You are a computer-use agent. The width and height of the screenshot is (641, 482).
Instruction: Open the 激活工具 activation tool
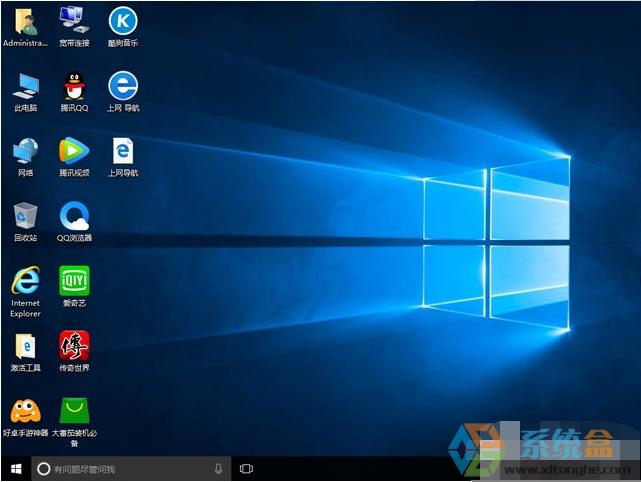pyautogui.click(x=25, y=346)
